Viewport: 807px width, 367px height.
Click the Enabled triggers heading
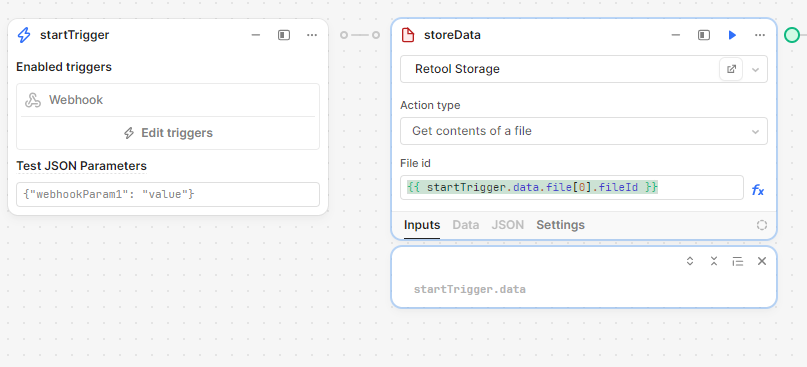click(64, 67)
